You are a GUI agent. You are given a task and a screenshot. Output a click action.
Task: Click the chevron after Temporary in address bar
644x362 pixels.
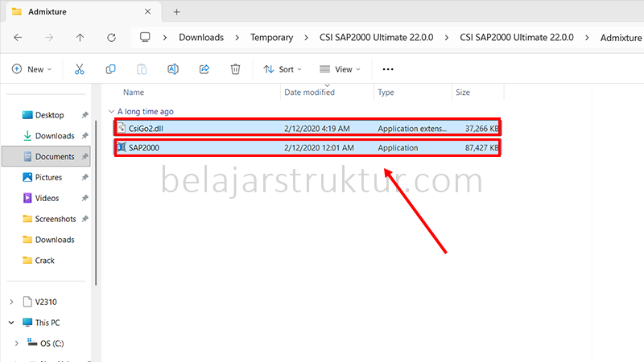coord(306,38)
